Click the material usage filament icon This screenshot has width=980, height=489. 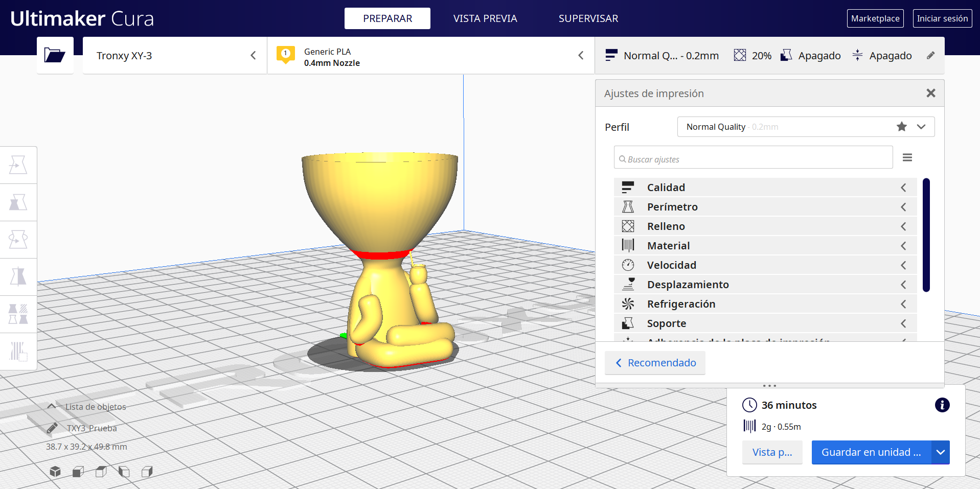(749, 426)
